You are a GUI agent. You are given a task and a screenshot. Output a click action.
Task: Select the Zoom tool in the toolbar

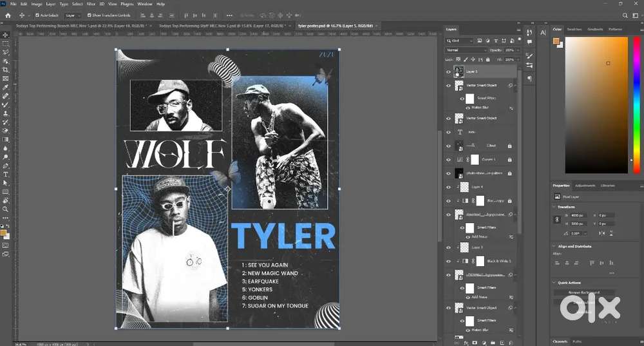(5, 209)
